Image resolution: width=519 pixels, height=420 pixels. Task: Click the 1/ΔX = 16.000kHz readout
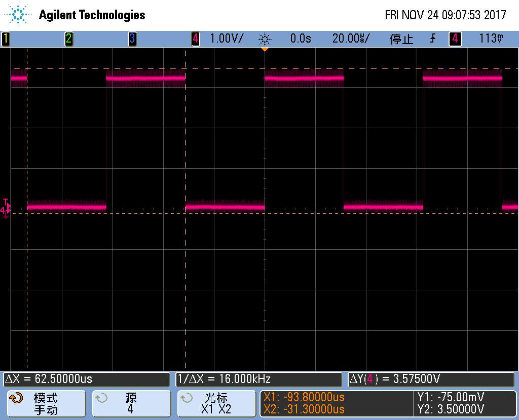coord(259,379)
